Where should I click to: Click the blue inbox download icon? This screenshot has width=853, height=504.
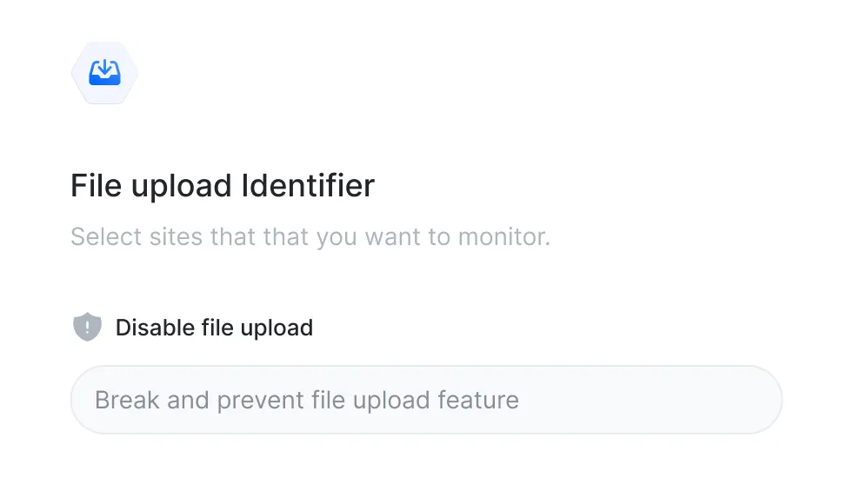coord(104,72)
